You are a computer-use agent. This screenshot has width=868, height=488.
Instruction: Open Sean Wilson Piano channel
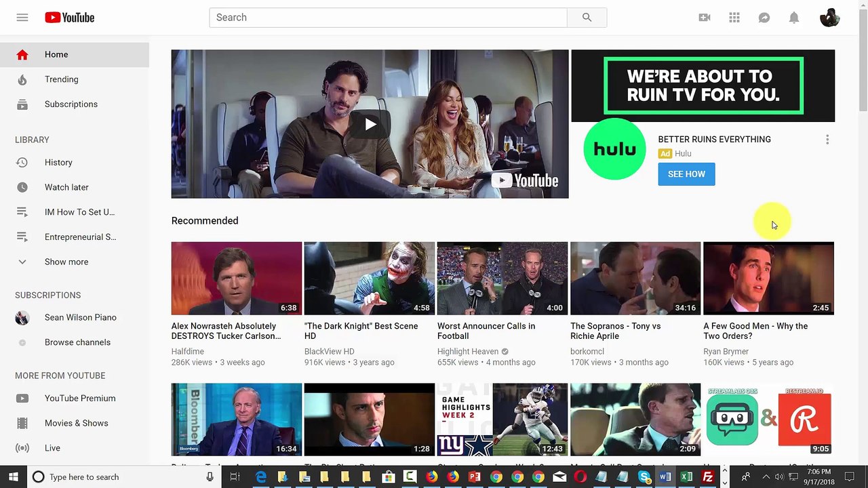(x=75, y=318)
